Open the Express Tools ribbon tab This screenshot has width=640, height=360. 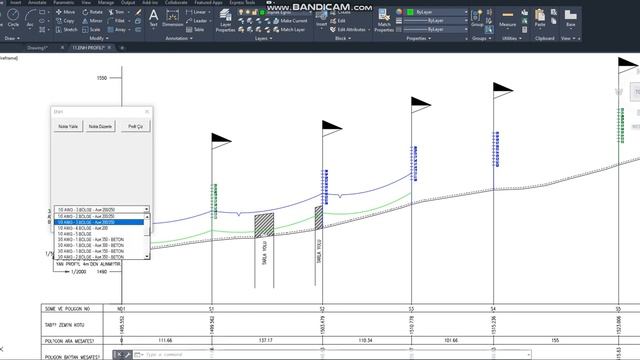pyautogui.click(x=242, y=2)
